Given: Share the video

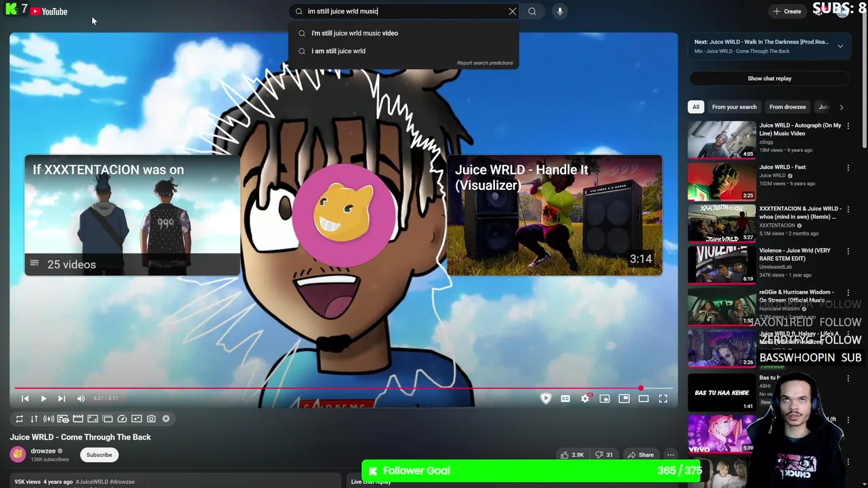Looking at the screenshot, I should tap(640, 455).
